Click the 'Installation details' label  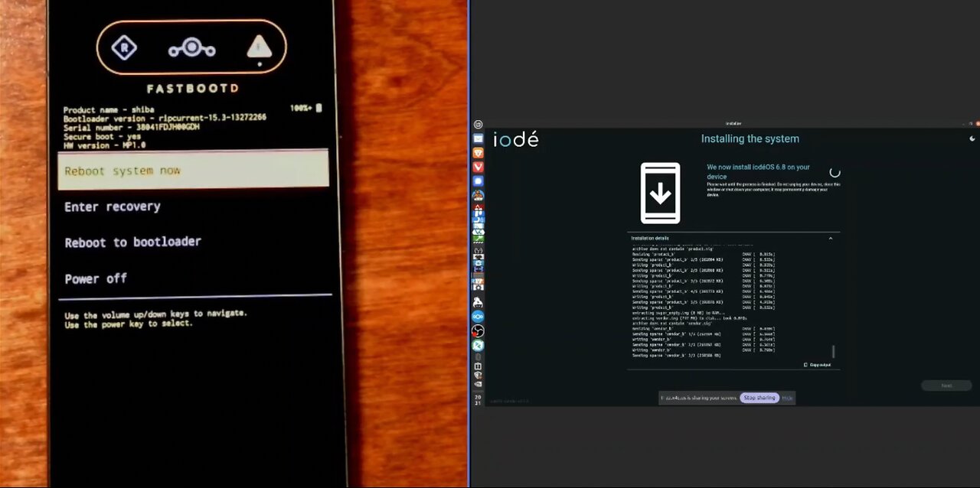[650, 239]
